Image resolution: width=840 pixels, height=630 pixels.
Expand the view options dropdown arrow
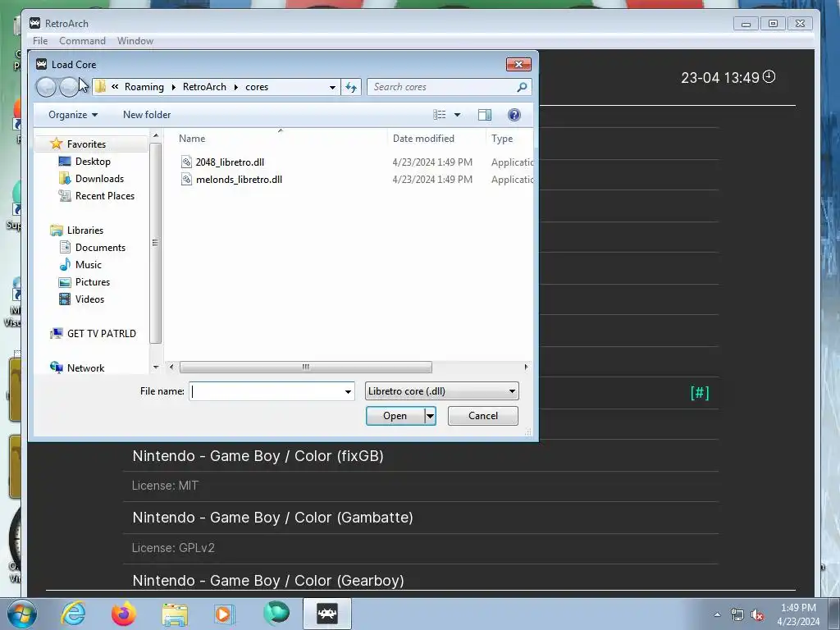(457, 115)
